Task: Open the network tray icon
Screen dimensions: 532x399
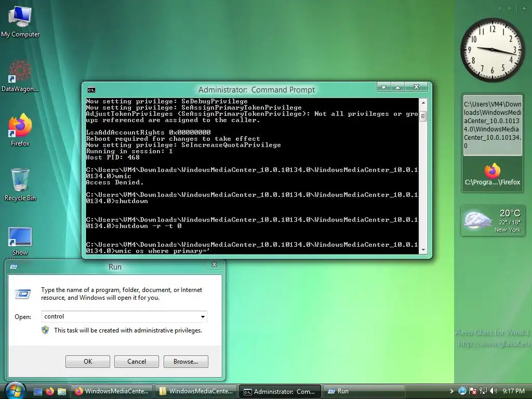Action: [x=483, y=391]
